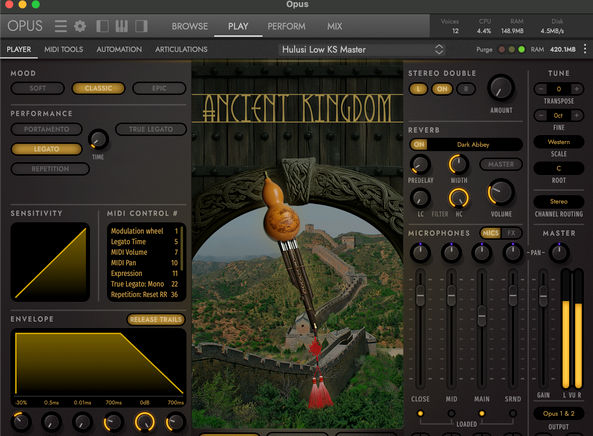Increase the Transpose value with plus

576,89
